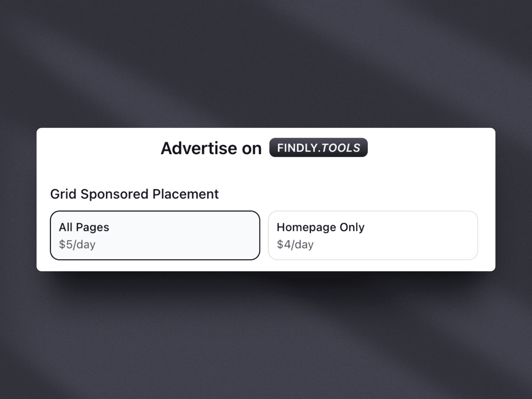Image resolution: width=532 pixels, height=399 pixels.
Task: Click the word Only in Homepage card
Action: coord(352,227)
